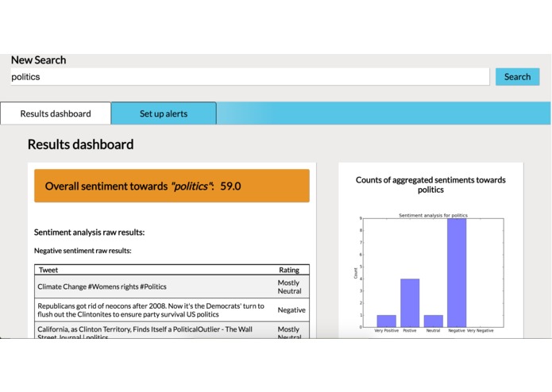Click the orange Overall sentiment banner
The image size is (552, 392).
tap(172, 186)
